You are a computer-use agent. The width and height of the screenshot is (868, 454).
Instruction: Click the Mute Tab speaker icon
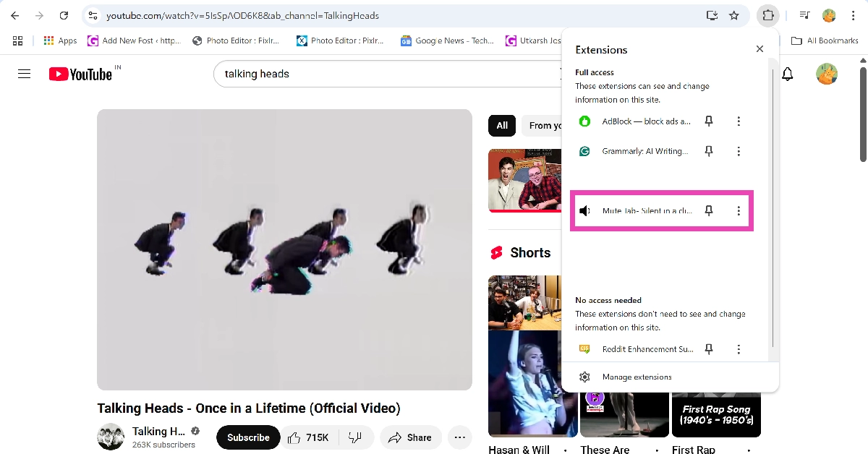click(584, 210)
